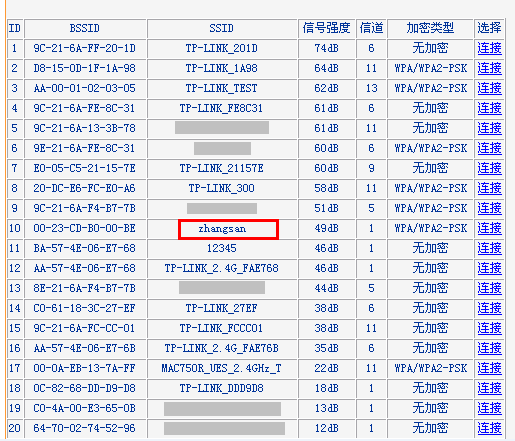Connect to MAC750R_UES_2.4GHz_T network
Screen dimensions: 515x441
pyautogui.click(x=489, y=368)
